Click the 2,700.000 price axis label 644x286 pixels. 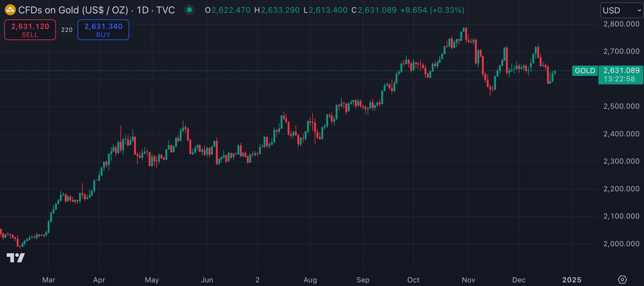[x=621, y=51]
